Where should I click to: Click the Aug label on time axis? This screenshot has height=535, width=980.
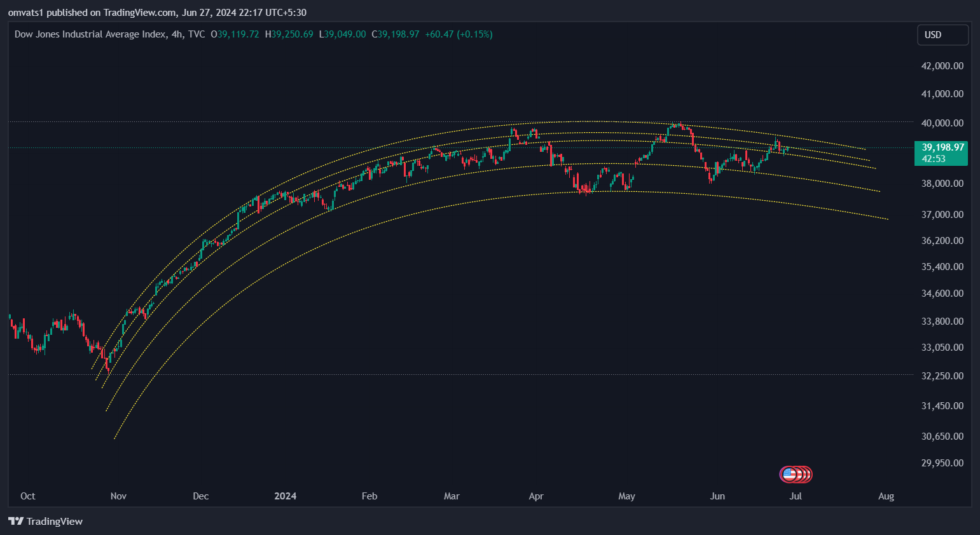coord(887,496)
